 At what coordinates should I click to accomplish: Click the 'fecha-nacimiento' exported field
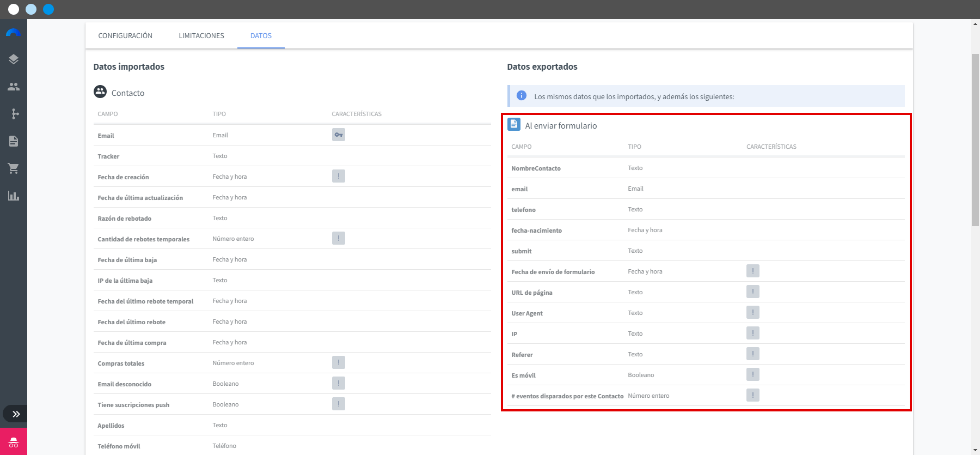point(536,230)
